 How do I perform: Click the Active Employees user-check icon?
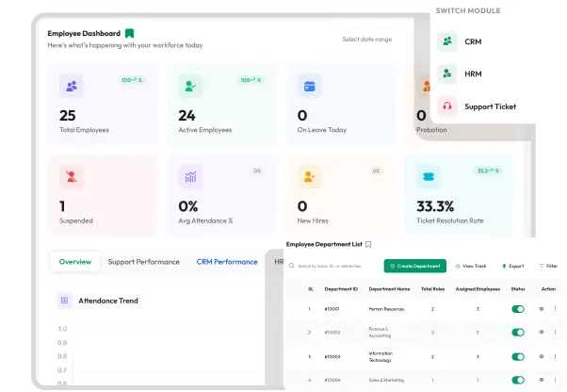pos(190,86)
